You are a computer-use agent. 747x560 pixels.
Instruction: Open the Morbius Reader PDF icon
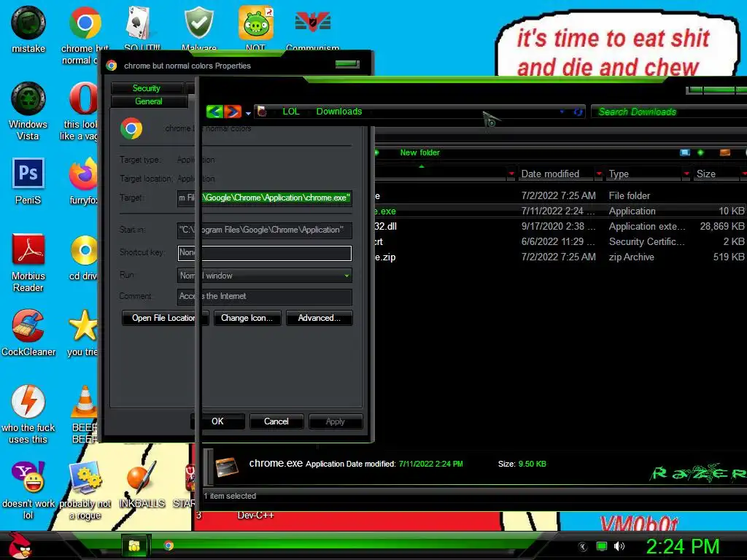point(28,262)
